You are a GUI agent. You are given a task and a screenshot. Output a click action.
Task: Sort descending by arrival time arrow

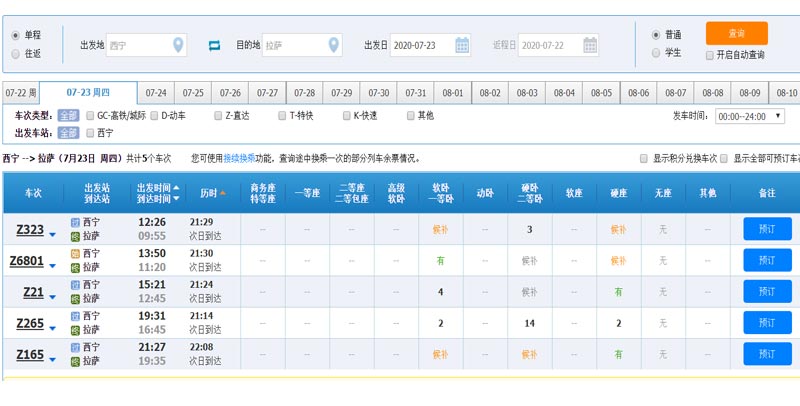[176, 198]
